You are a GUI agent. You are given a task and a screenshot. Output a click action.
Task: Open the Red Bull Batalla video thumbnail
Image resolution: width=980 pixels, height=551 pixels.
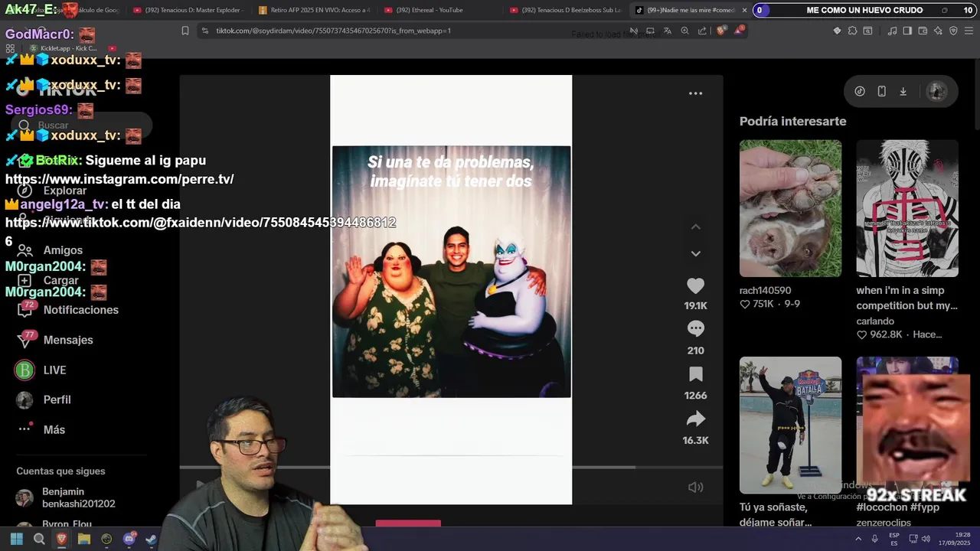coord(790,425)
